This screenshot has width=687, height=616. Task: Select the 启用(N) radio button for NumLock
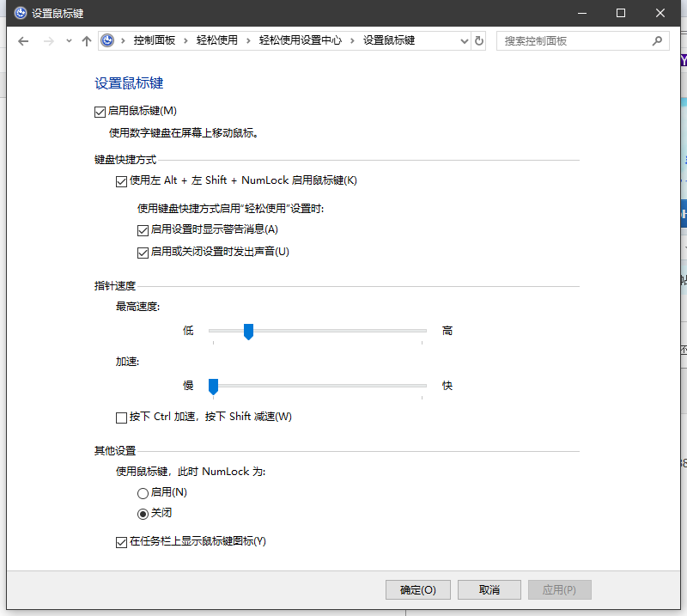coord(143,493)
